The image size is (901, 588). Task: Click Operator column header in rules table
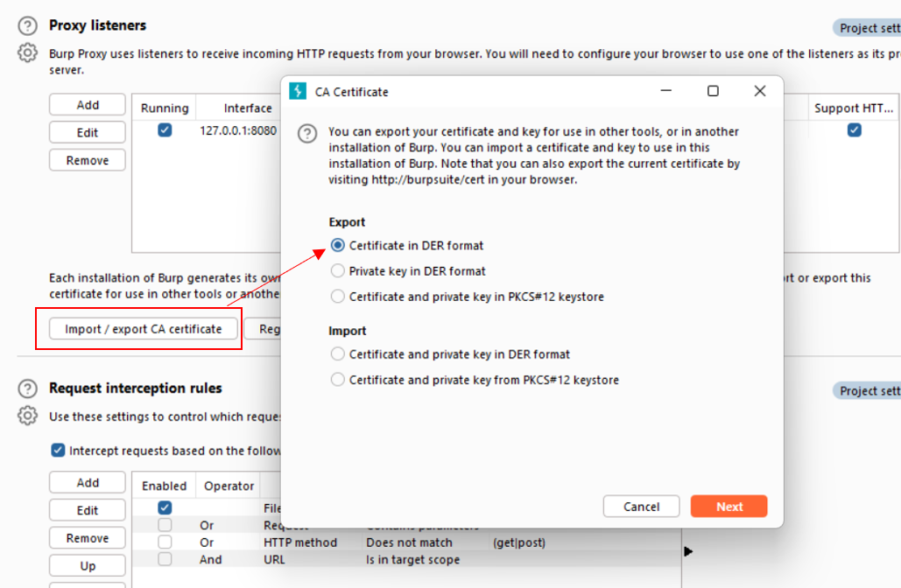pyautogui.click(x=229, y=486)
